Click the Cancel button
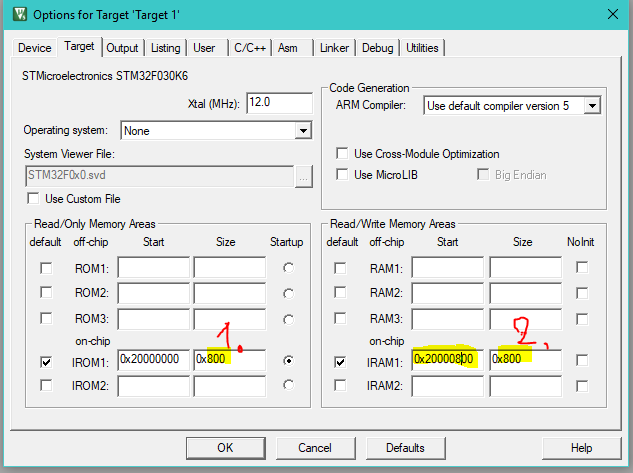 [x=315, y=448]
